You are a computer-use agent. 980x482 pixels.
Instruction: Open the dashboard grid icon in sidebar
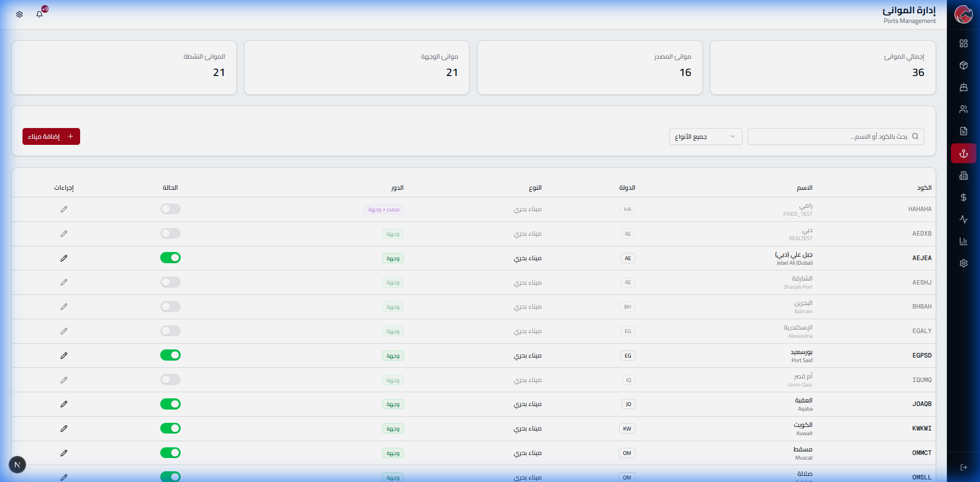[x=963, y=43]
